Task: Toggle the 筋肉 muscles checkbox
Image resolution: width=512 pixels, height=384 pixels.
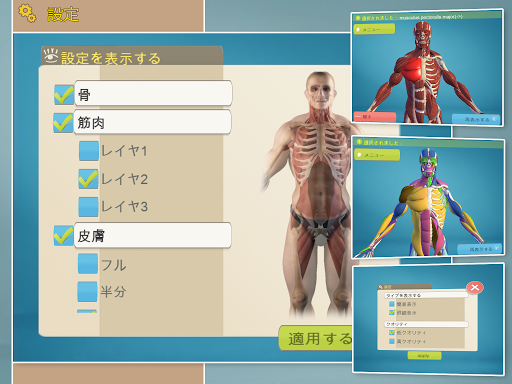Action: point(63,123)
